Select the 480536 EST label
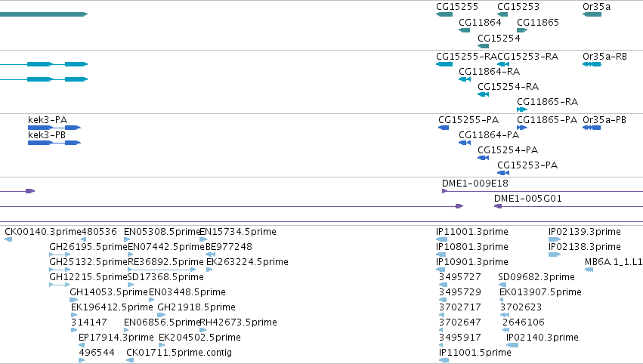 (99, 232)
